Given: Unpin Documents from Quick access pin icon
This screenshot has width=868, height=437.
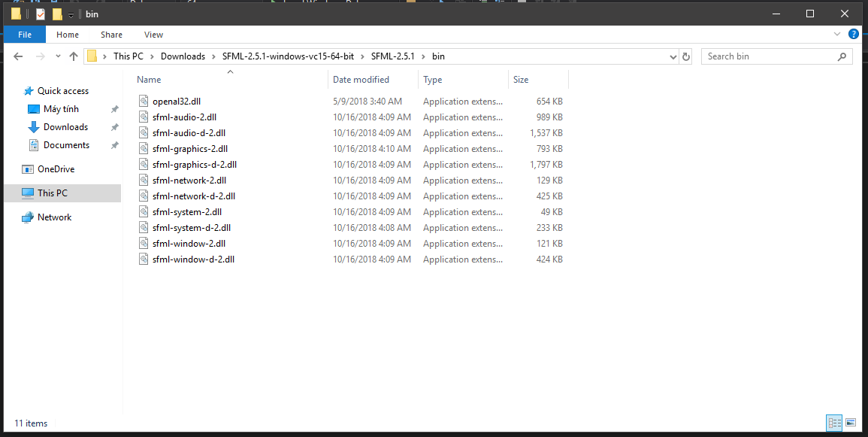Looking at the screenshot, I should click(x=114, y=145).
